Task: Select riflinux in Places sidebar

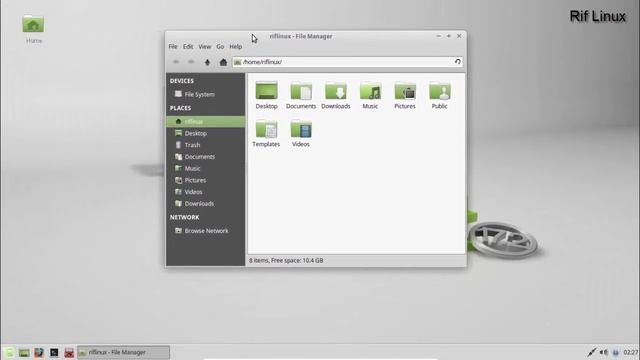Action: click(205, 122)
